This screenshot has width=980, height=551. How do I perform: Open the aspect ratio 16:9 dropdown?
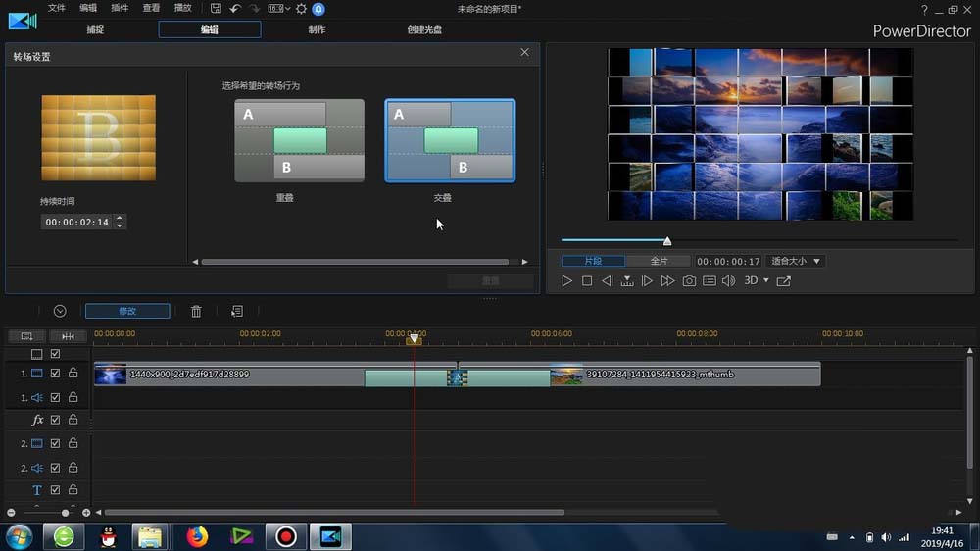(278, 9)
